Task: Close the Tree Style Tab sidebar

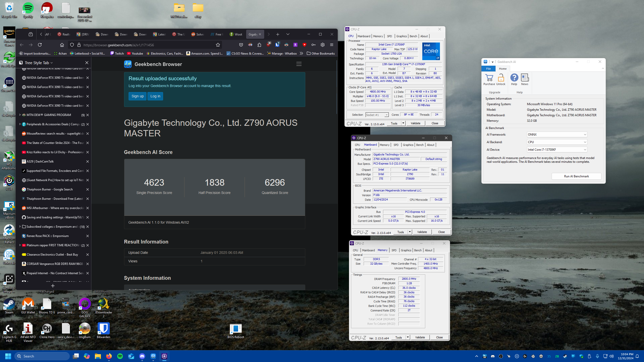Action: (x=87, y=63)
